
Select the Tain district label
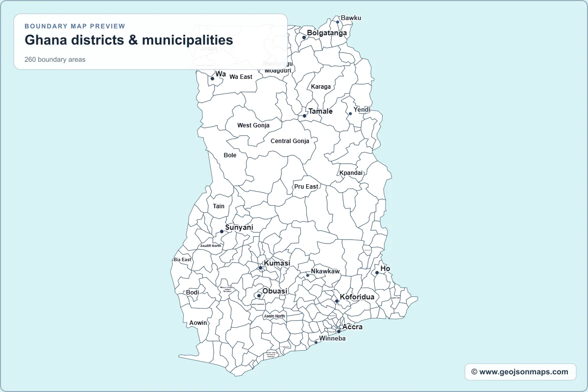pos(219,206)
